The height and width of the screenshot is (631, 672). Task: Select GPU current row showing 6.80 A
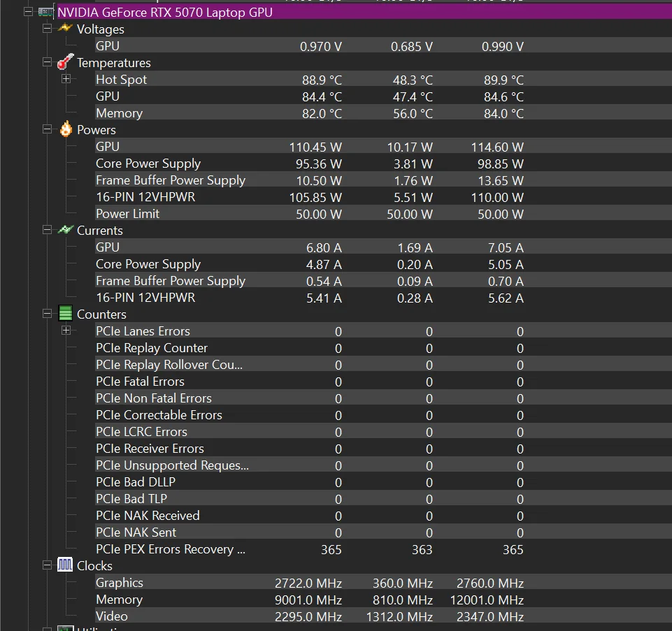[383, 247]
